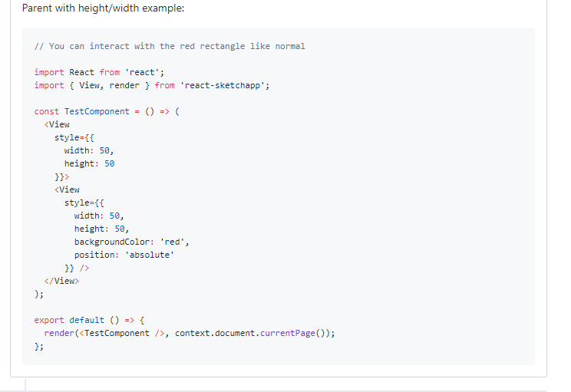
Task: Click the 'Parent with height/width example:' heading text
Action: tap(103, 8)
